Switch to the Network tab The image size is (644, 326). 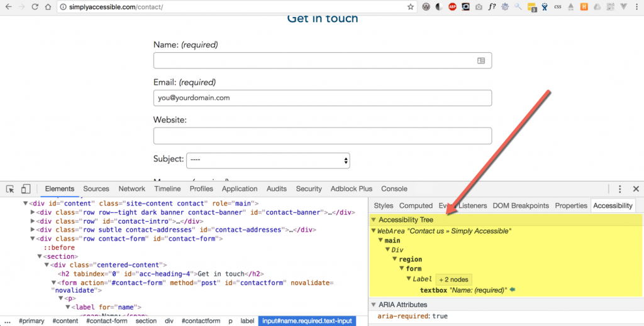[x=132, y=188]
